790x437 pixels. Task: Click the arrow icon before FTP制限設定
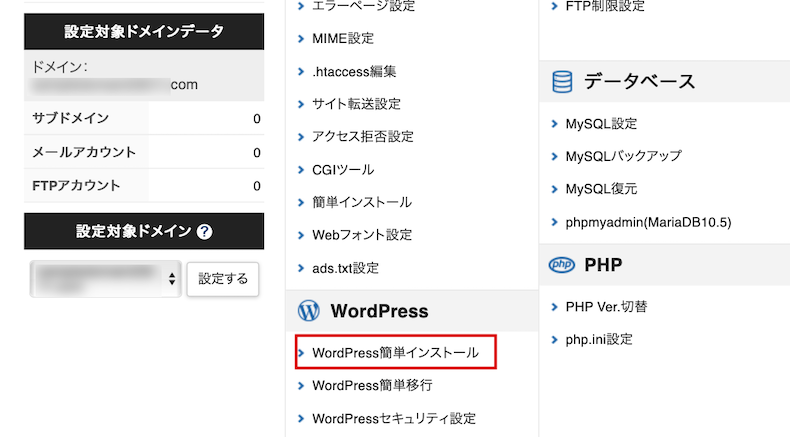click(x=555, y=6)
